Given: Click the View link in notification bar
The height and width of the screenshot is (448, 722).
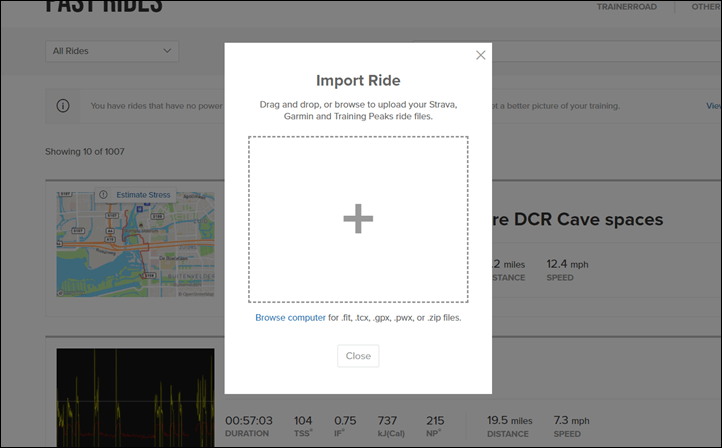Looking at the screenshot, I should click(714, 106).
